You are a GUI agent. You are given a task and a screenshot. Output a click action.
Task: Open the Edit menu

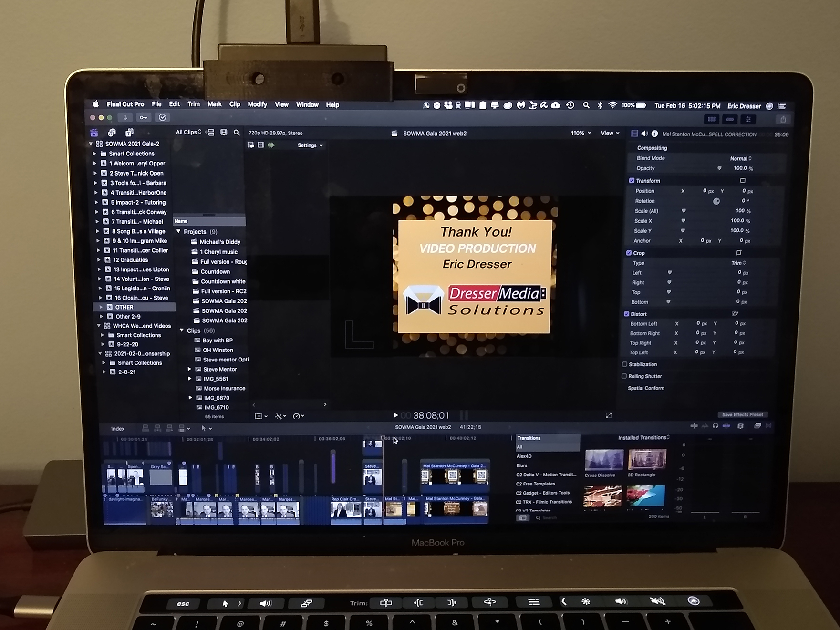tap(175, 104)
